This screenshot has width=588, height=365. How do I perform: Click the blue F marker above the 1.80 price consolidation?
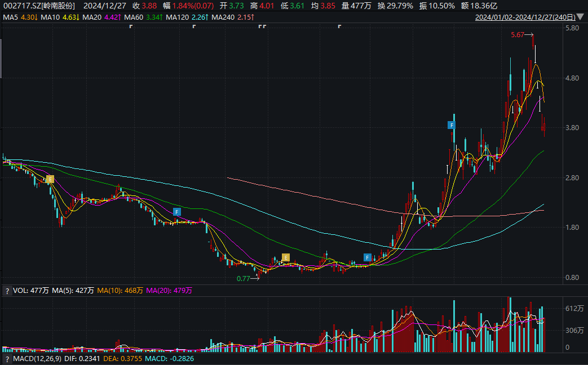(x=177, y=212)
